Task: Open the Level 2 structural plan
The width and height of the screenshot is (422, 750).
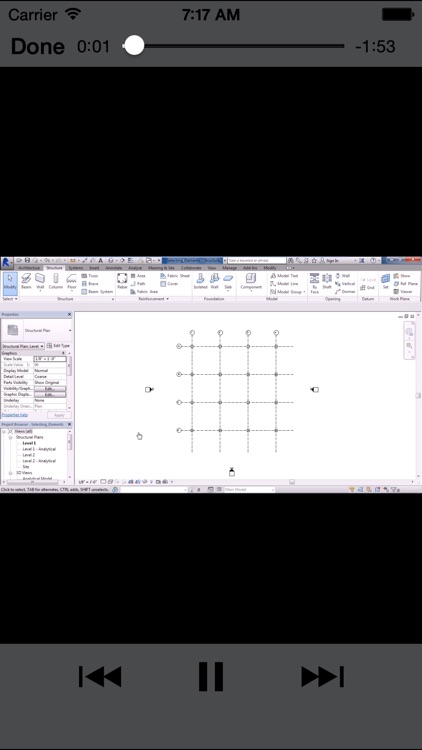Action: click(x=29, y=455)
